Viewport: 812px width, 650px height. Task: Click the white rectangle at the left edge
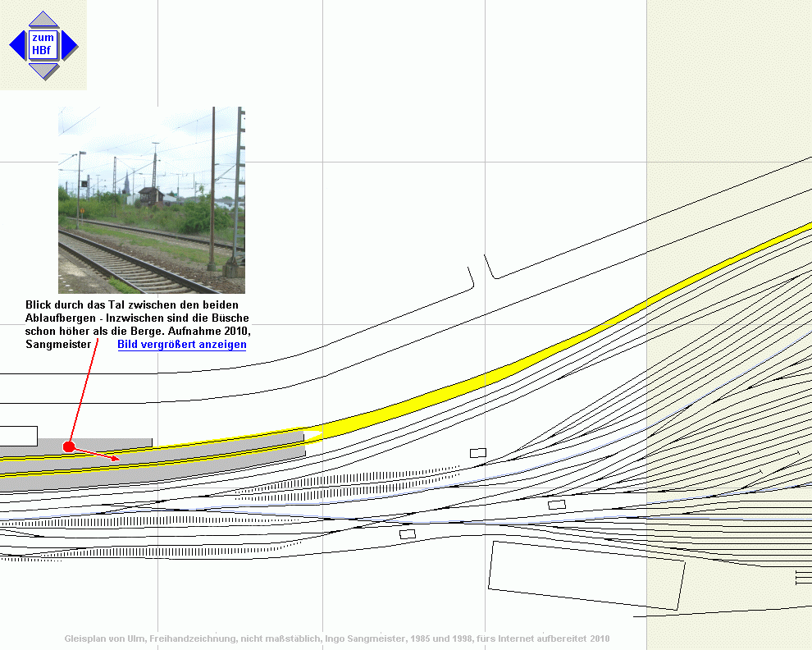click(18, 436)
